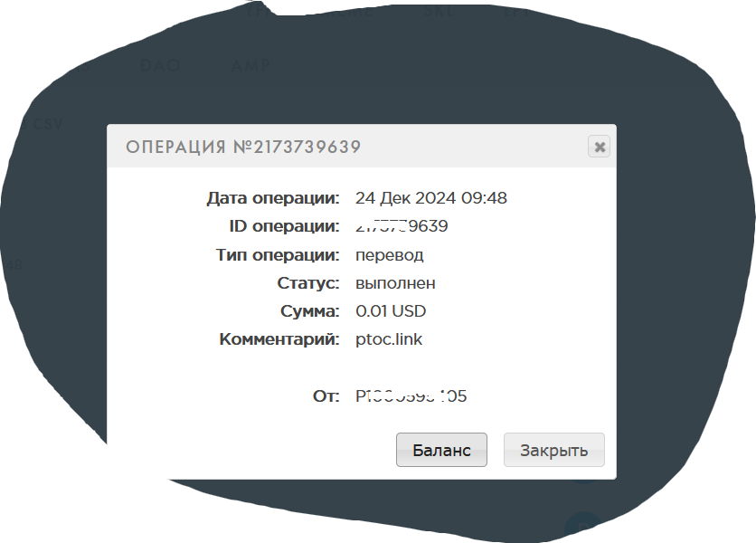Click the operation type value перевод
This screenshot has height=543, width=756.
click(x=390, y=255)
